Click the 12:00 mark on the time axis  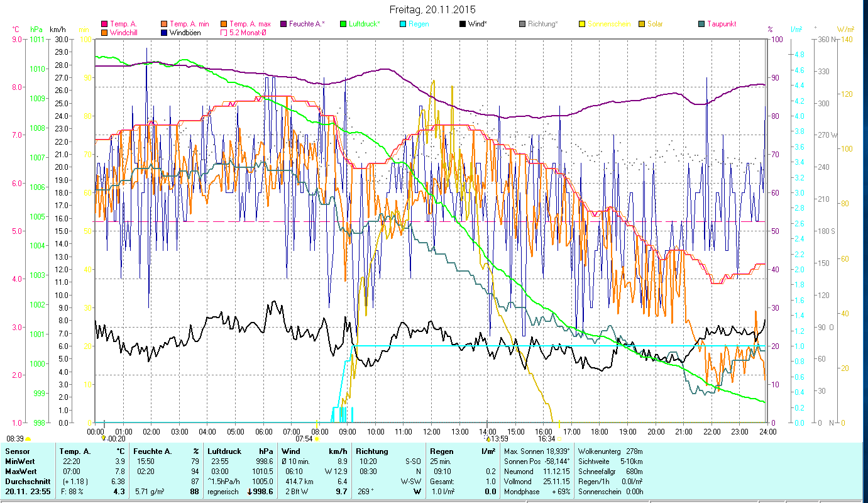point(432,431)
